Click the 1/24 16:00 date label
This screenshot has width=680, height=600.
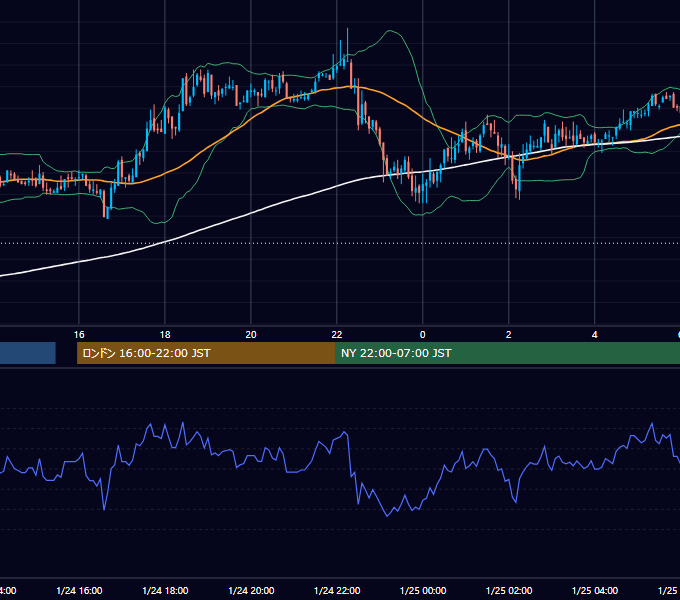click(x=79, y=591)
